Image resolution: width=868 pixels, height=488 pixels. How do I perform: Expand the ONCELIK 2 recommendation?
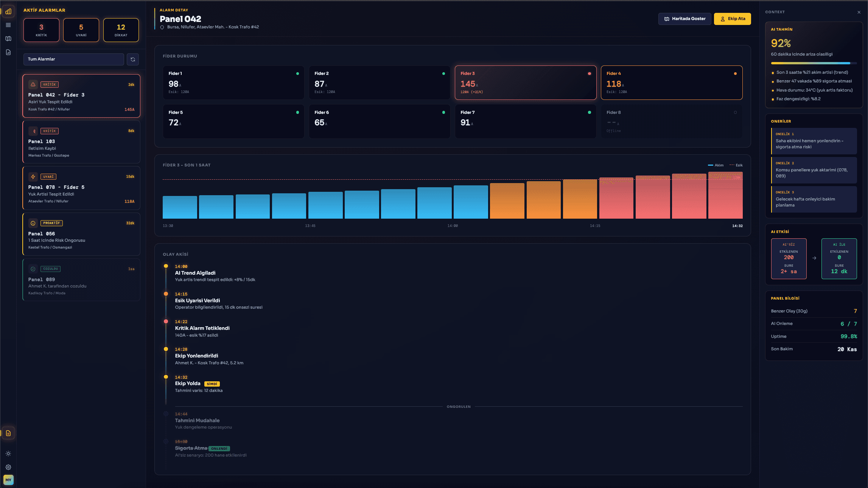click(x=814, y=170)
